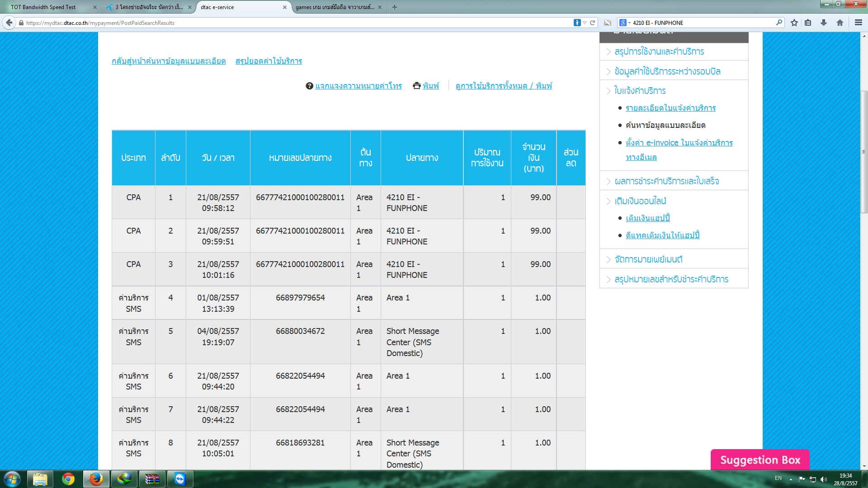Reload the page with refresh icon
Image resolution: width=868 pixels, height=488 pixels.
592,23
